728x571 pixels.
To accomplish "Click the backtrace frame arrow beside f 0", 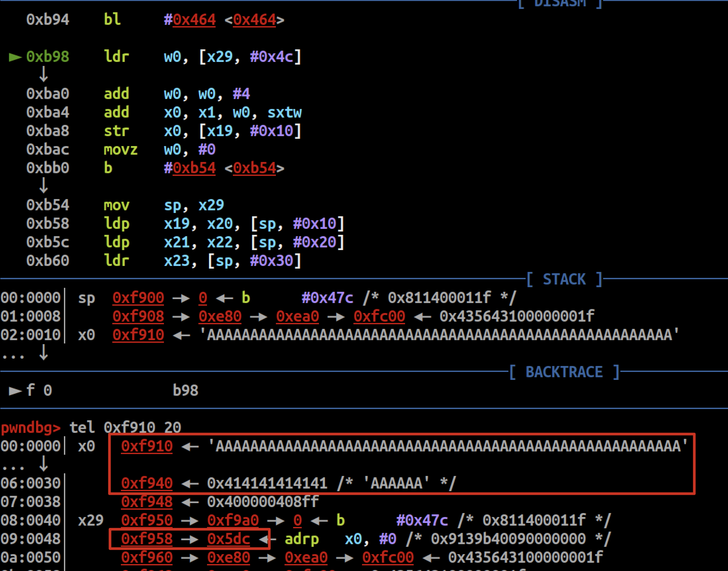I will pyautogui.click(x=15, y=390).
